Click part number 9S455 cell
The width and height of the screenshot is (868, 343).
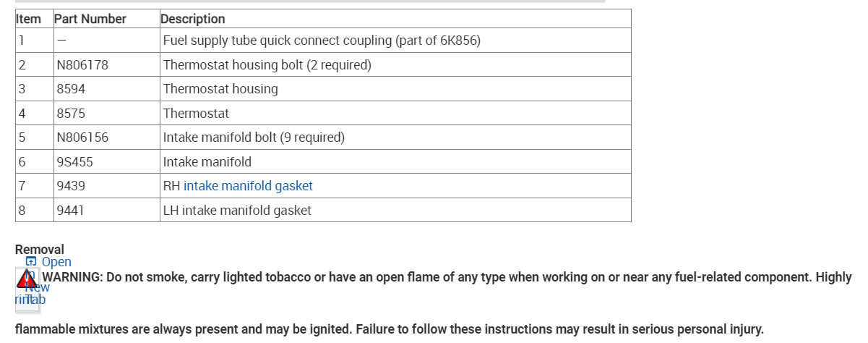74,162
